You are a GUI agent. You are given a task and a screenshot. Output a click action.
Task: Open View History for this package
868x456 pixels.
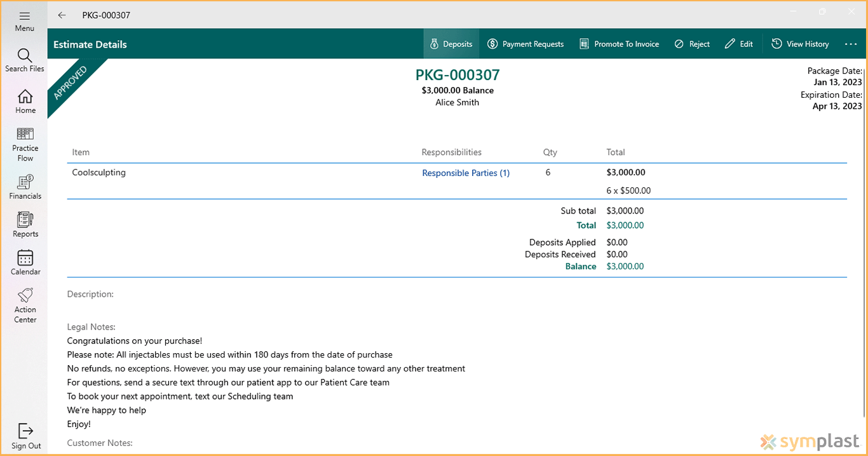[800, 44]
